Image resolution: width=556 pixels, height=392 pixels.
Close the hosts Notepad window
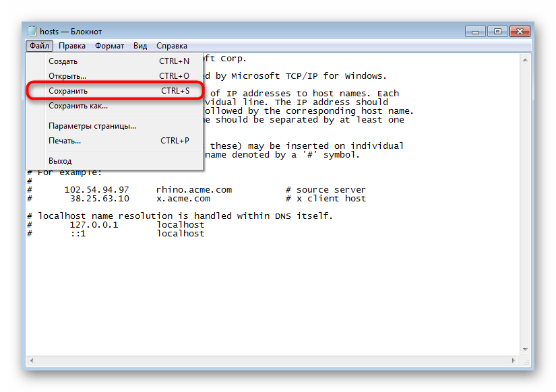point(520,32)
